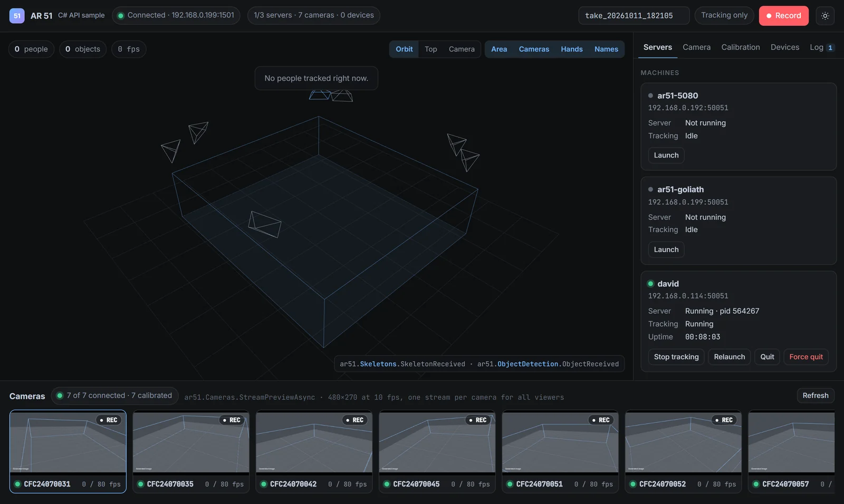
Task: Click the AR 51 logo icon
Action: [x=17, y=16]
